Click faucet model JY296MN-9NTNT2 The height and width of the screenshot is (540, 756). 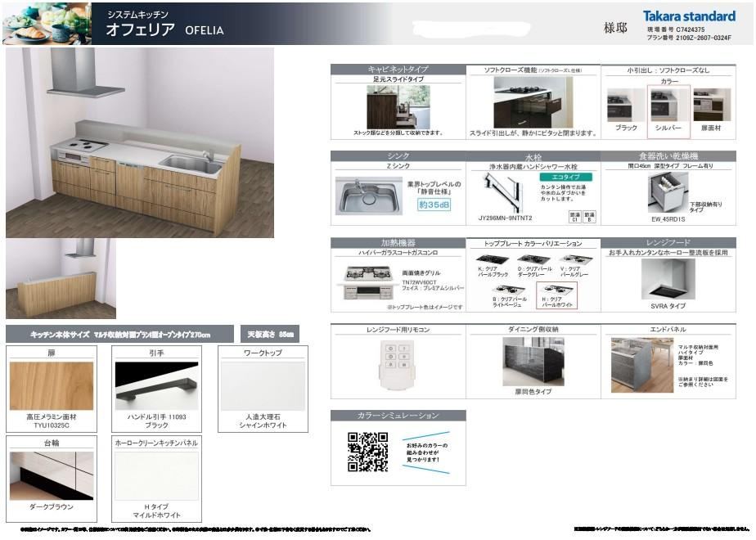click(506, 218)
